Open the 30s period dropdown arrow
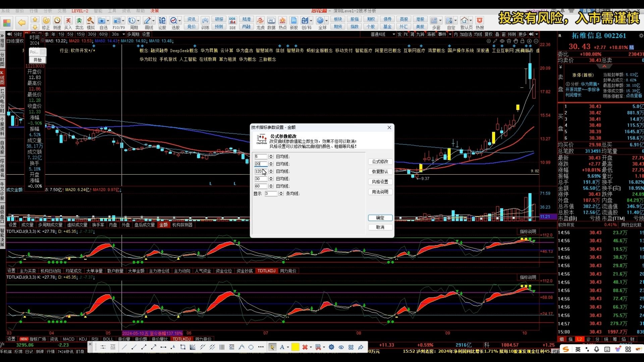644x362 pixels. click(123, 34)
